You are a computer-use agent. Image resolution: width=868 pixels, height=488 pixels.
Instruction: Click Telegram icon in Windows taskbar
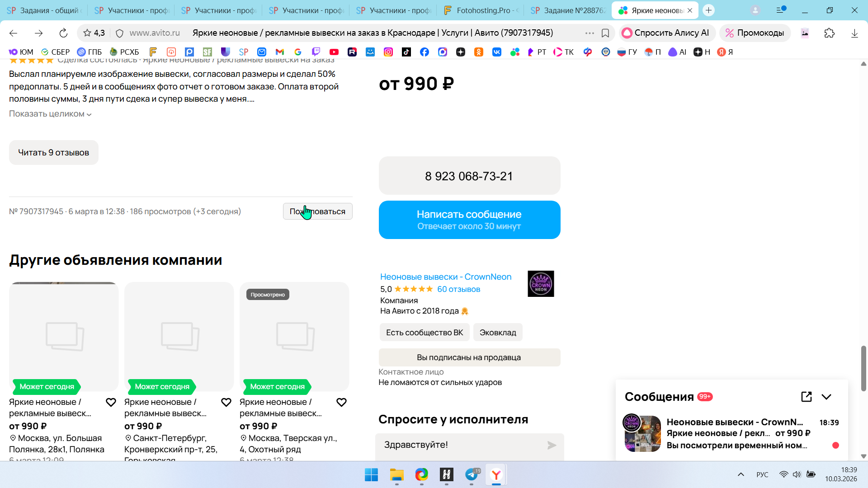click(x=472, y=475)
